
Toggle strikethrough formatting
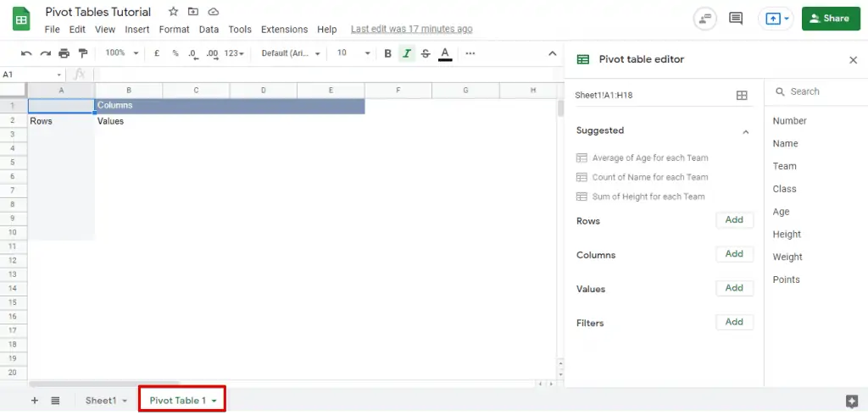pyautogui.click(x=426, y=53)
